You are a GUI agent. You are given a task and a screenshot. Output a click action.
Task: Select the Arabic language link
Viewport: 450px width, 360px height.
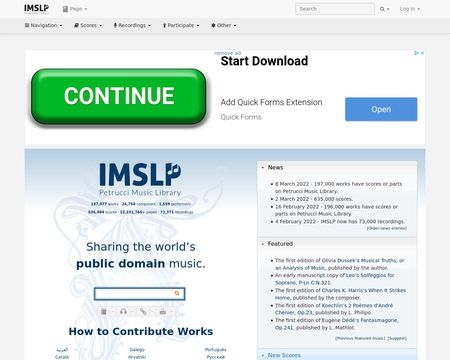tap(62, 350)
